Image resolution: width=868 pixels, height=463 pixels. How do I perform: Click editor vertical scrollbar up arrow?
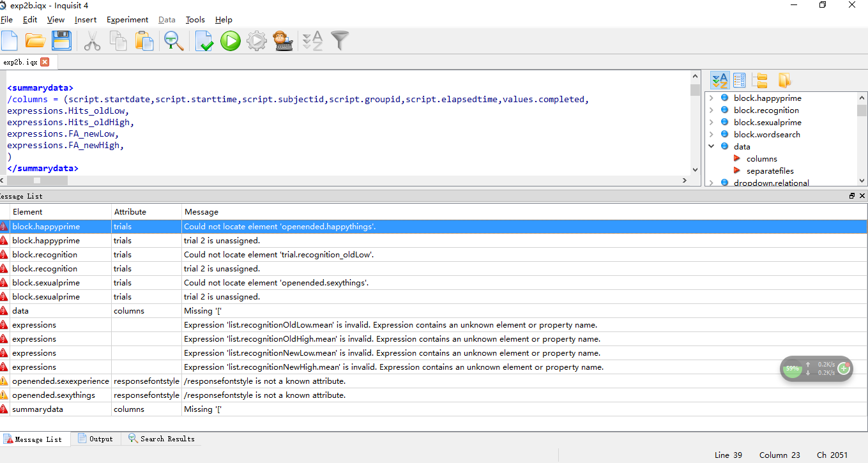coord(696,76)
